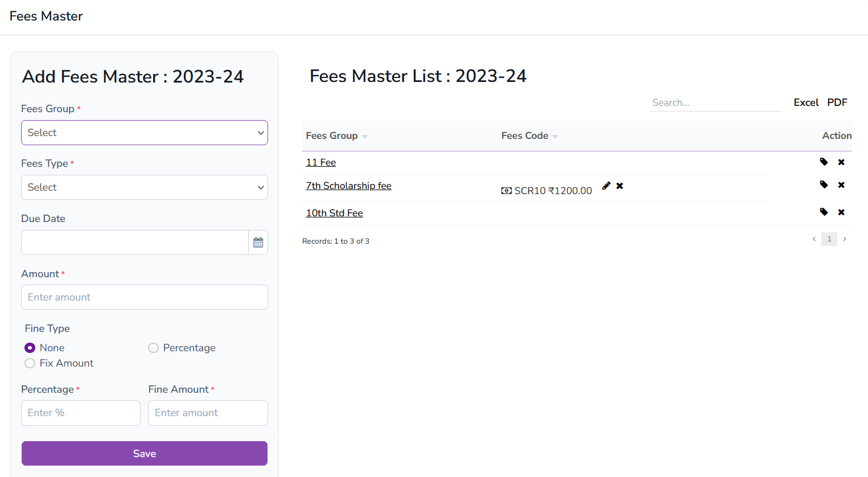This screenshot has height=477, width=868.
Task: Delete the 10th Std Fee using its X icon
Action: point(841,211)
